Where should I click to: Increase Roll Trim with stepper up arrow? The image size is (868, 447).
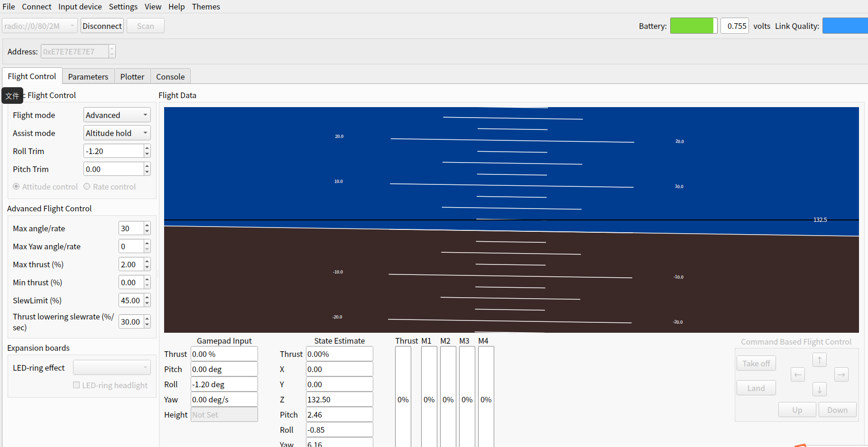147,148
